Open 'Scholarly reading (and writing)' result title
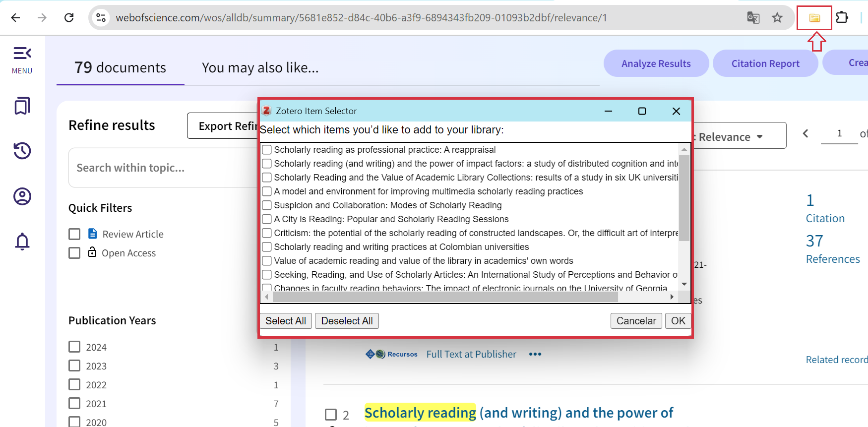The height and width of the screenshot is (427, 868). tap(519, 413)
